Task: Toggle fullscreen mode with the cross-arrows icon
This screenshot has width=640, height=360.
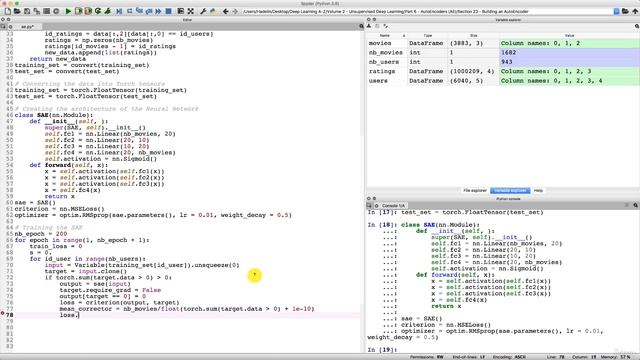Action: pyautogui.click(x=191, y=11)
